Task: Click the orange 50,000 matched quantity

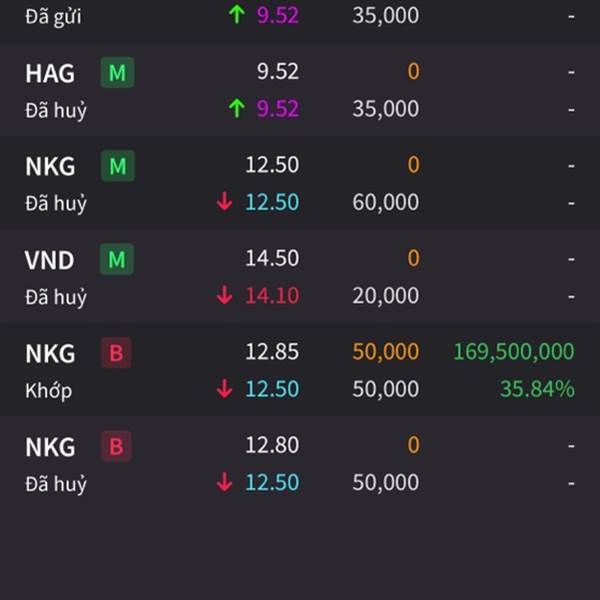Action: click(x=385, y=352)
